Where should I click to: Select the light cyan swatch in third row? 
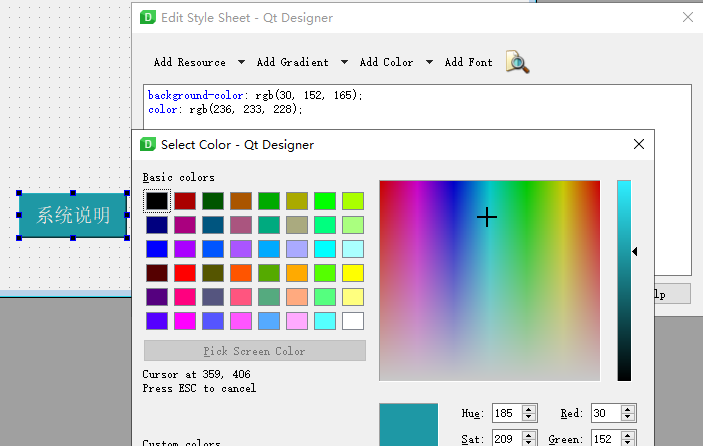pos(353,249)
